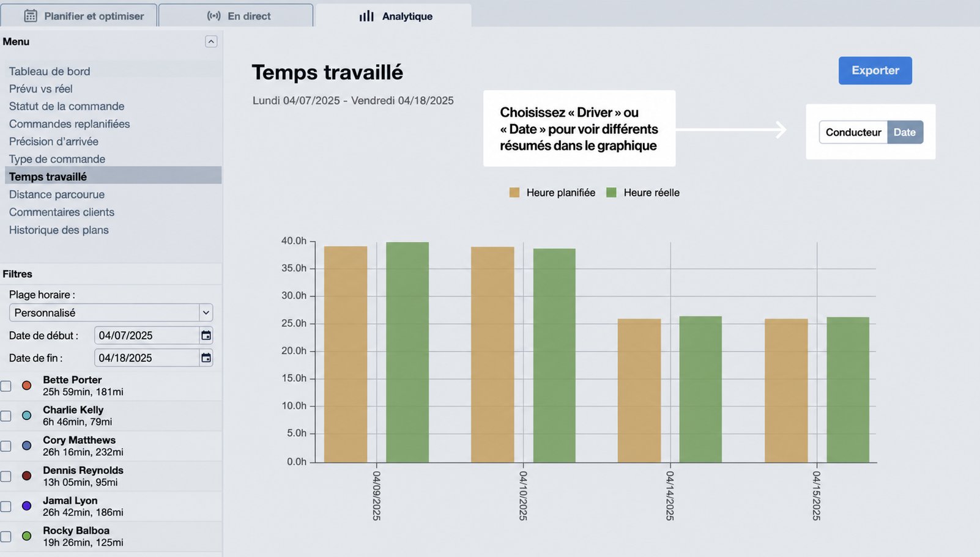Toggle Heure réelle legend series
The width and height of the screenshot is (980, 557).
click(643, 193)
